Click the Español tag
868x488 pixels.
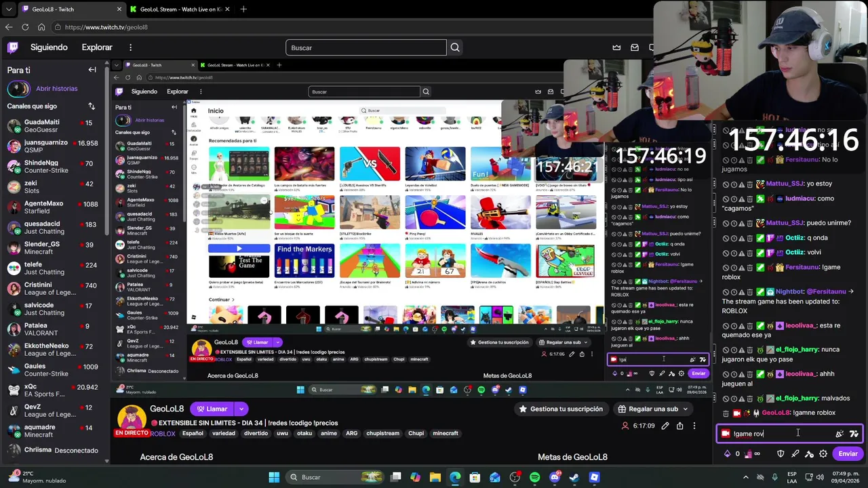tap(193, 434)
